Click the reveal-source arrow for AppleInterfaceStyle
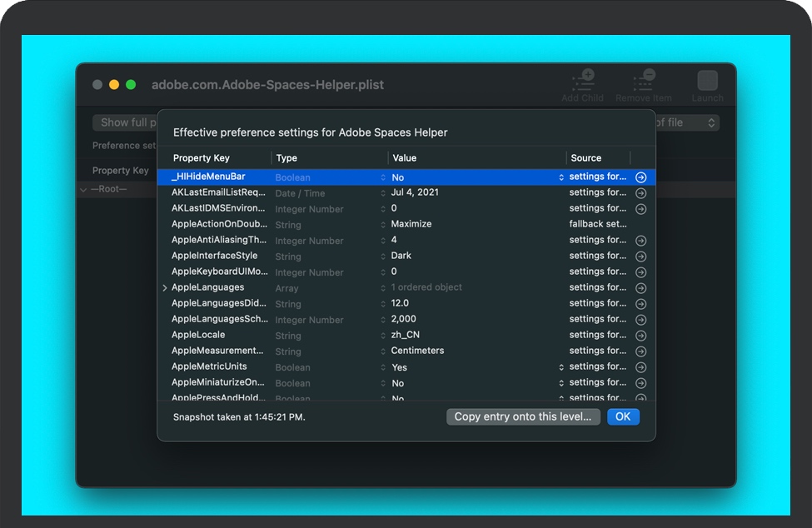 pyautogui.click(x=640, y=257)
